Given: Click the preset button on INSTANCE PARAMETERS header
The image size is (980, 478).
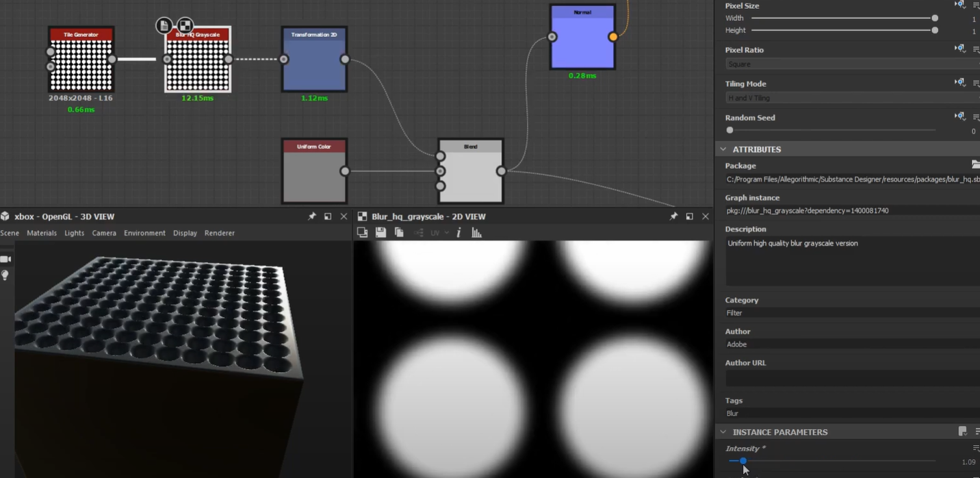Looking at the screenshot, I should 962,431.
